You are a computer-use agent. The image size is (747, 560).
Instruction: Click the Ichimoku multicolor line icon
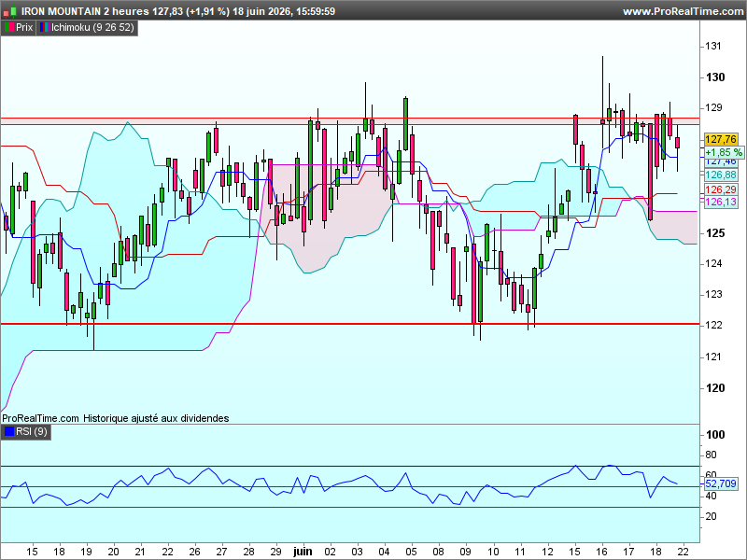44,28
